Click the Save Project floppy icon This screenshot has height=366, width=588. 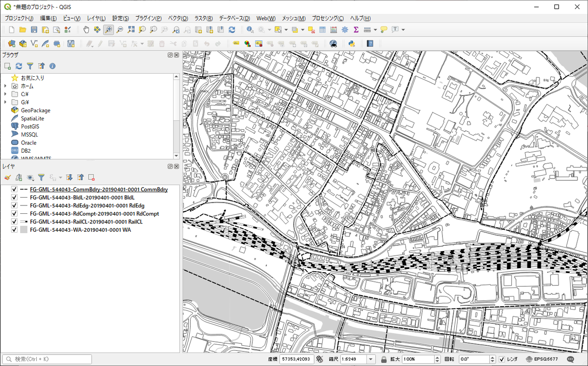(34, 30)
